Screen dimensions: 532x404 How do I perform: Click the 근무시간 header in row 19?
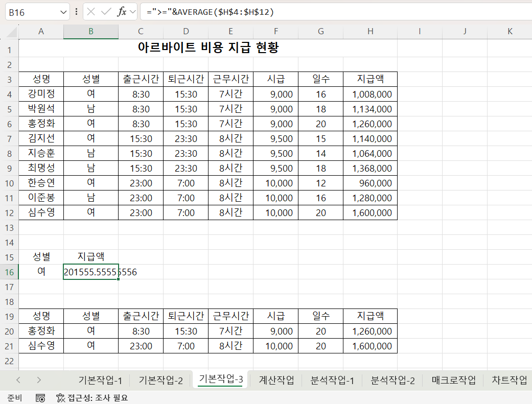[230, 316]
